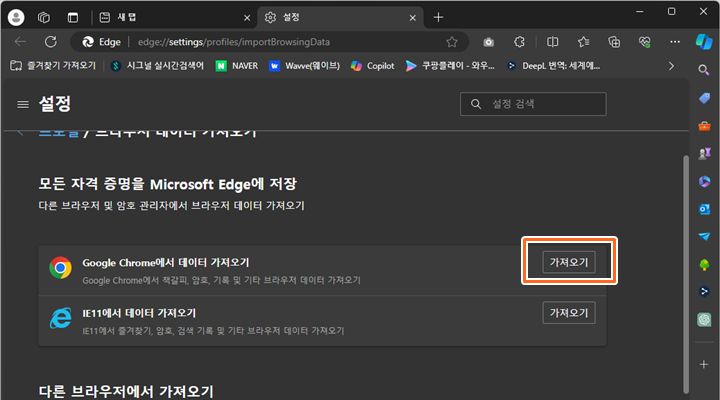Open sidebar games chess icon
720x400 pixels.
click(x=704, y=153)
